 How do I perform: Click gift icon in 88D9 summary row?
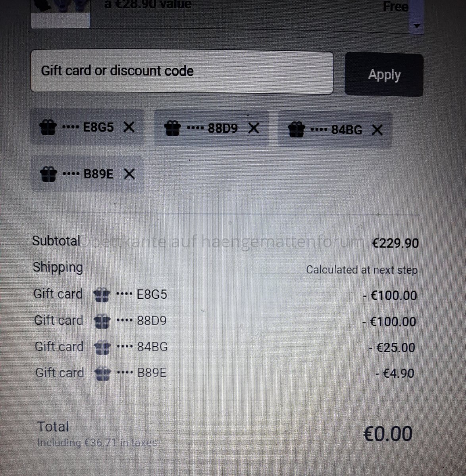[x=102, y=321]
